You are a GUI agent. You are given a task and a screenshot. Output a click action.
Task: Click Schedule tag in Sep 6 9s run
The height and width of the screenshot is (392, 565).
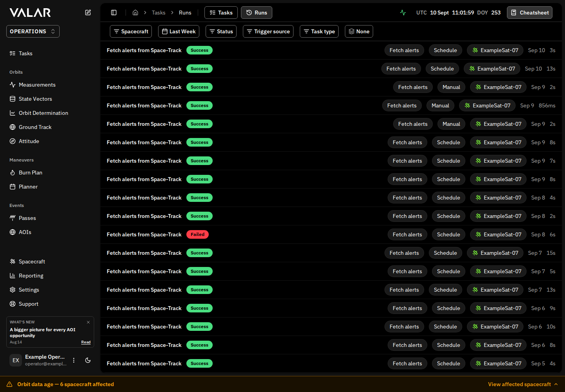pos(448,308)
